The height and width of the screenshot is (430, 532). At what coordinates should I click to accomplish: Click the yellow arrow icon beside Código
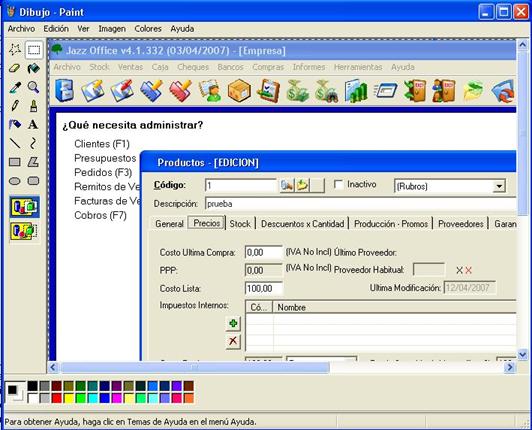click(302, 185)
